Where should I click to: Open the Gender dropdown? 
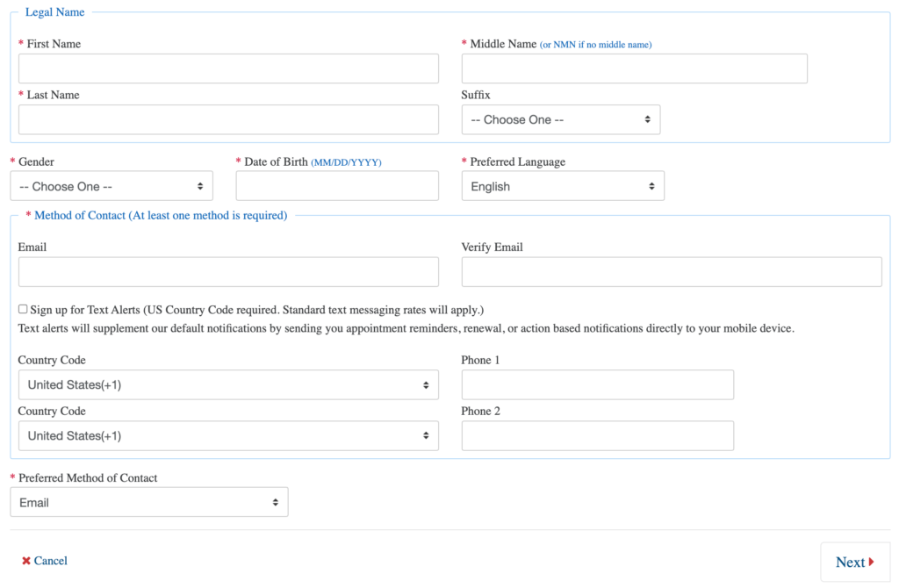(111, 186)
